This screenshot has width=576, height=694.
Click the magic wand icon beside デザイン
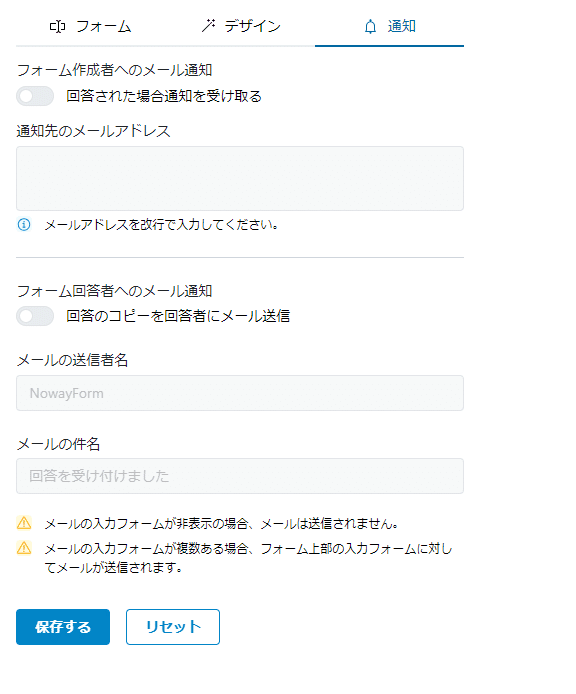pyautogui.click(x=209, y=26)
